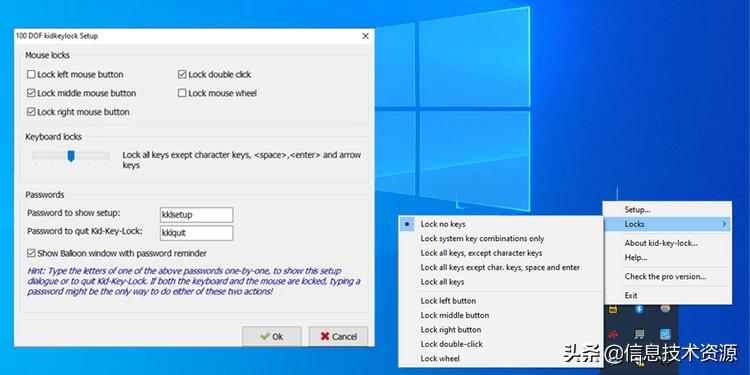Click the light-blue square tray icon

[665, 334]
